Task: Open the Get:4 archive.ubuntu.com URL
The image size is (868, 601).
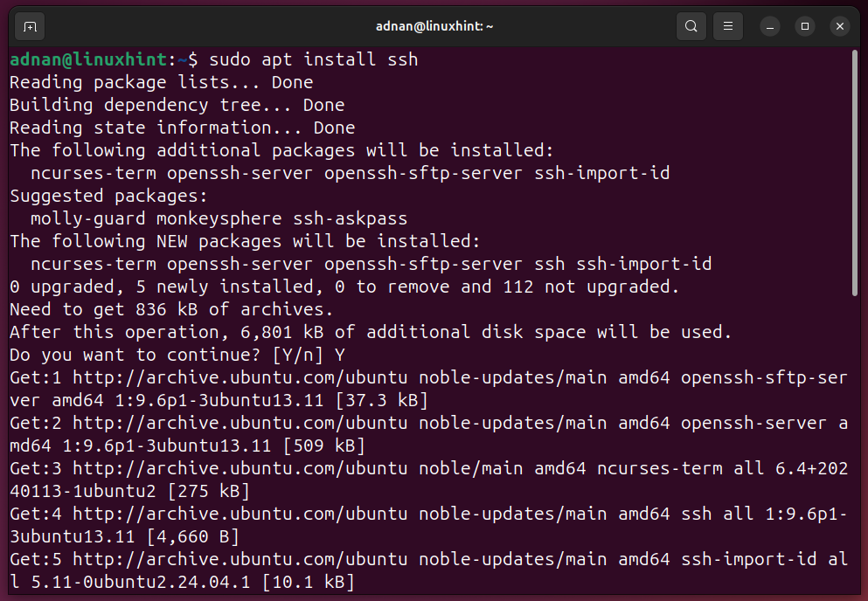Action: 240,515
